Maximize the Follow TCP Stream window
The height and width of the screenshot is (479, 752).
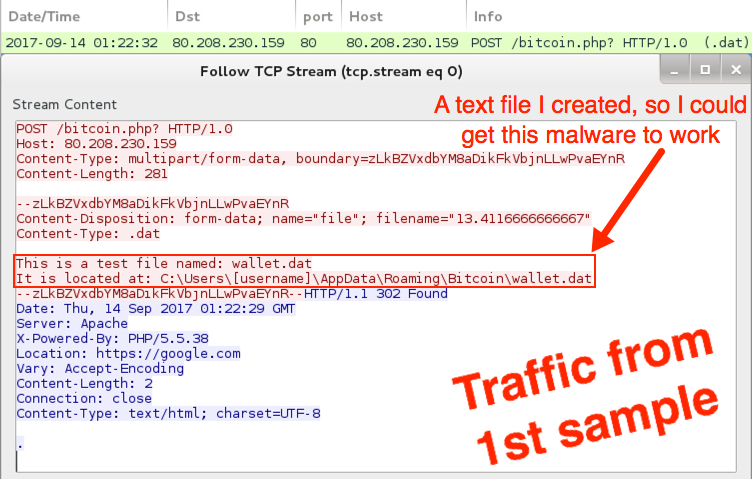pos(705,70)
